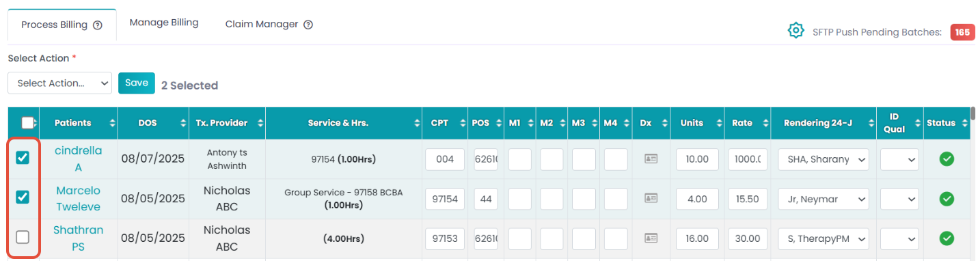The height and width of the screenshot is (261, 980).
Task: Click help icon beside Process Billing tab
Action: [x=98, y=25]
